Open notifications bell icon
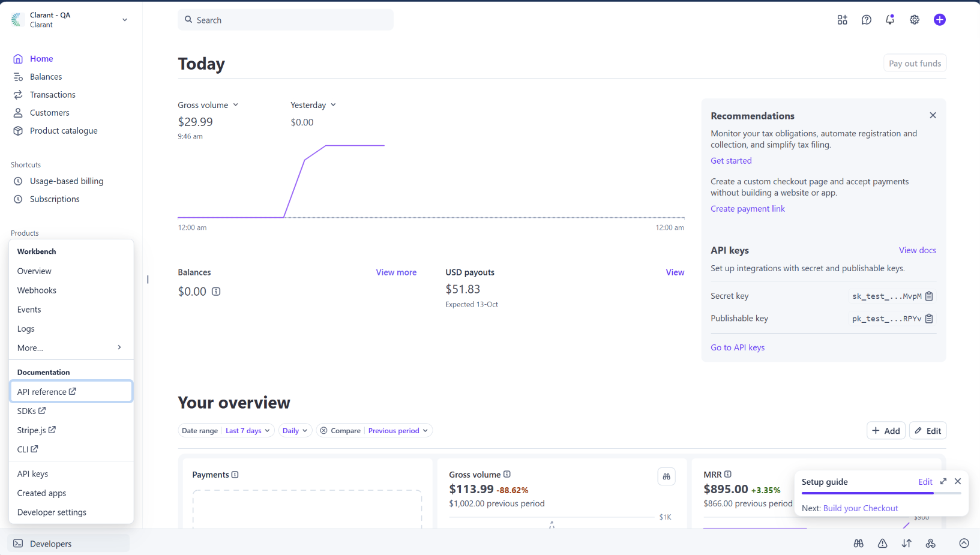Image resolution: width=980 pixels, height=555 pixels. tap(890, 20)
